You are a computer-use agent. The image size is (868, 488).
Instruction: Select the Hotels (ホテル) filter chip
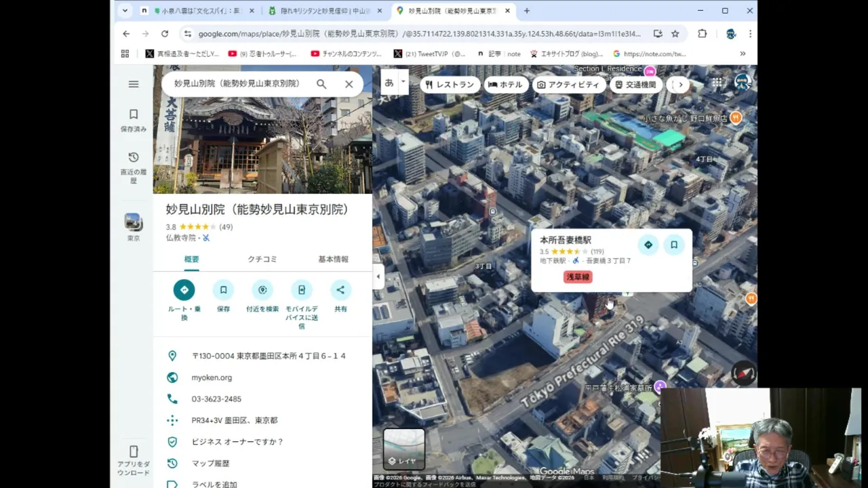tap(505, 85)
